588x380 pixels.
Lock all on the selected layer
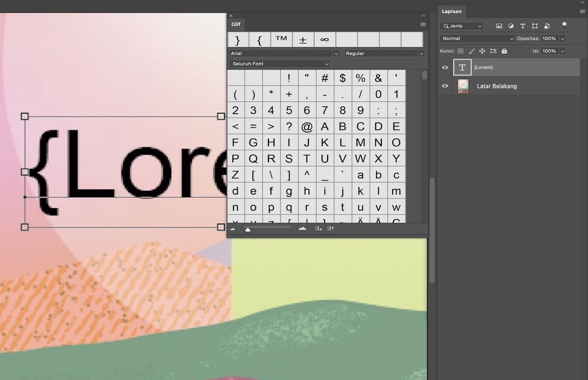504,51
